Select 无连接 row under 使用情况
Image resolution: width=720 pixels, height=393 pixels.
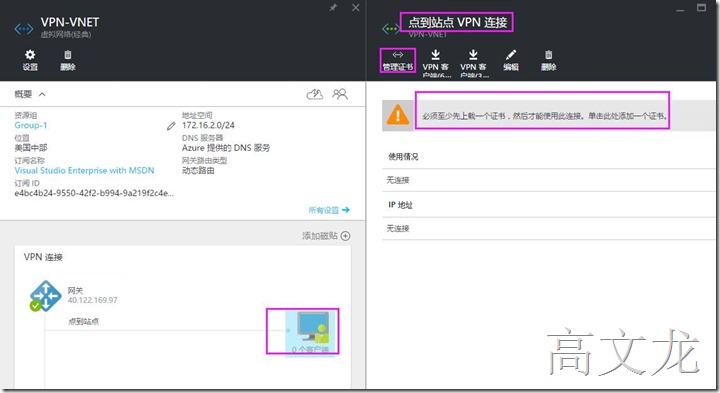pos(548,180)
